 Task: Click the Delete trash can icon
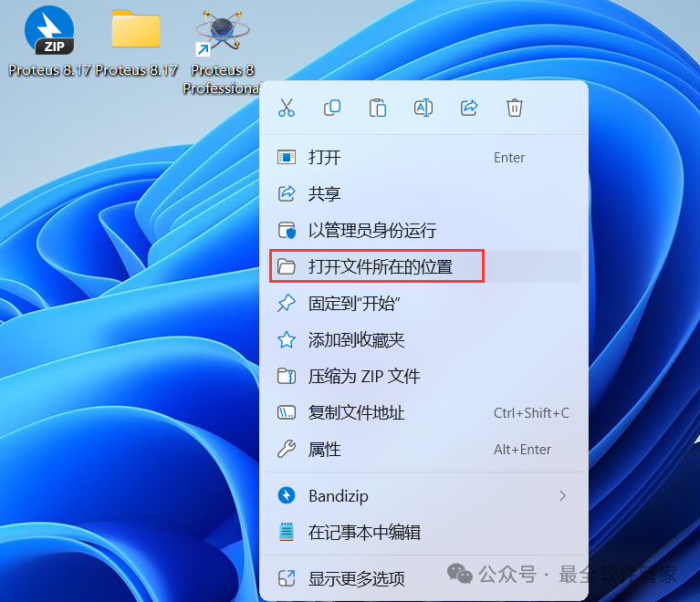click(515, 108)
